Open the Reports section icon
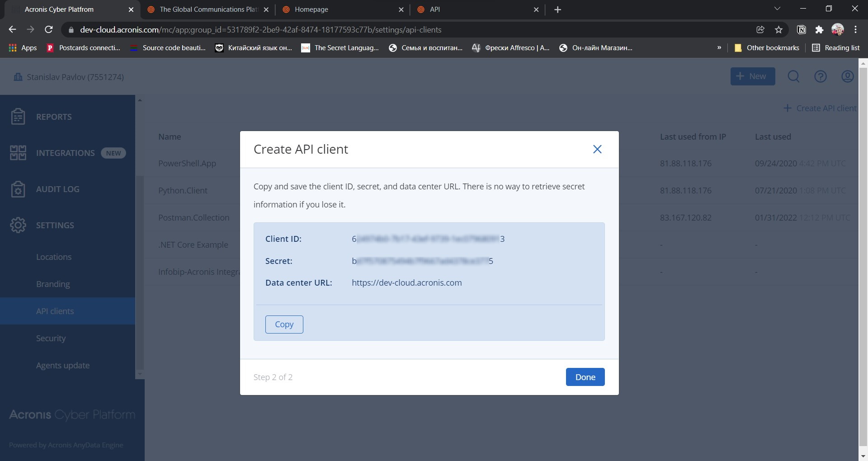Viewport: 868px width, 461px height. [x=18, y=117]
